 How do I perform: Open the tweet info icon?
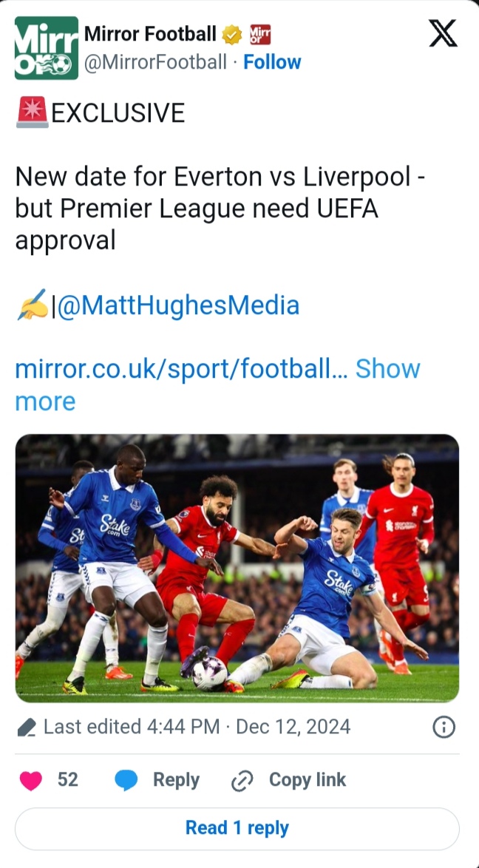pyautogui.click(x=443, y=728)
